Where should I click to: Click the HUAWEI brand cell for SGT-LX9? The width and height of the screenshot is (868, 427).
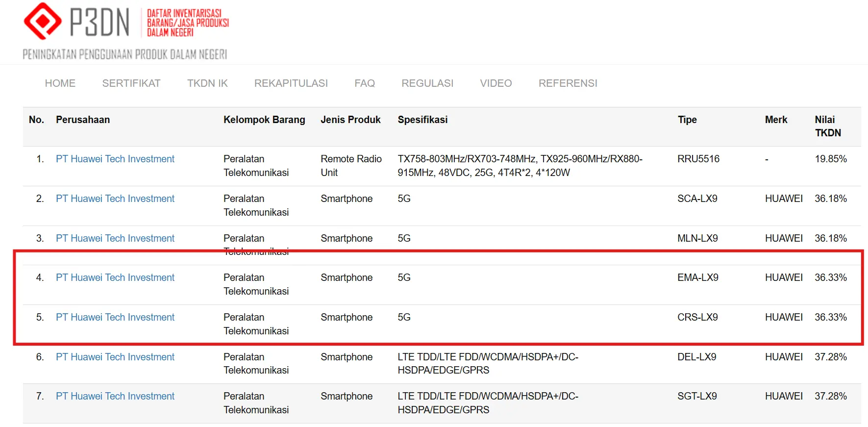pyautogui.click(x=784, y=396)
